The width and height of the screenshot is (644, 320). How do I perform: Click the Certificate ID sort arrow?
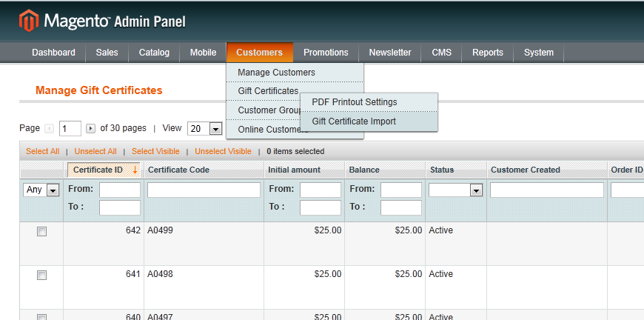(x=135, y=170)
